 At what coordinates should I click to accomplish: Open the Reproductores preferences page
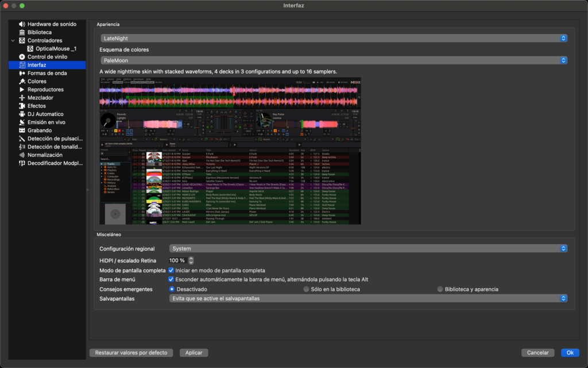point(45,90)
